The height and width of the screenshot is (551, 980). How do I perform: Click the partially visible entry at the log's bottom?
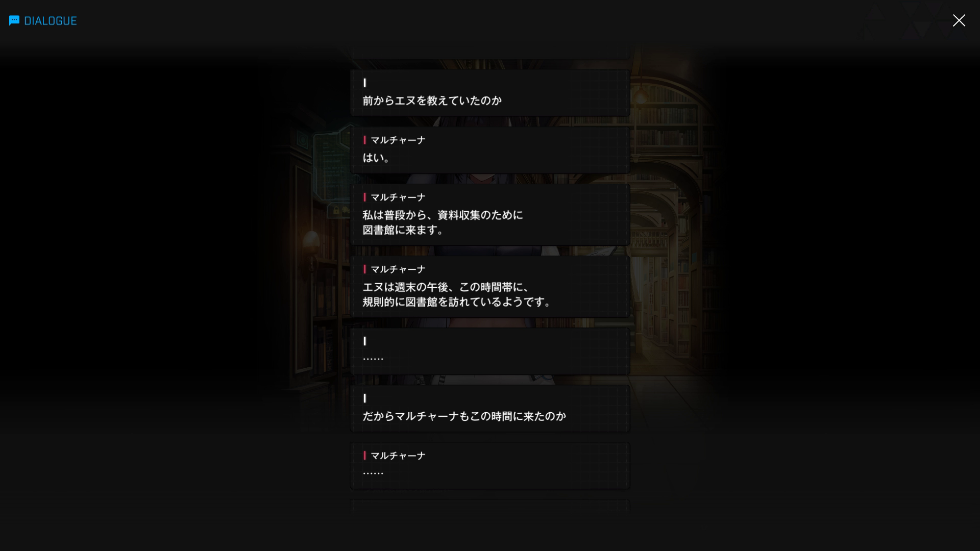click(490, 507)
